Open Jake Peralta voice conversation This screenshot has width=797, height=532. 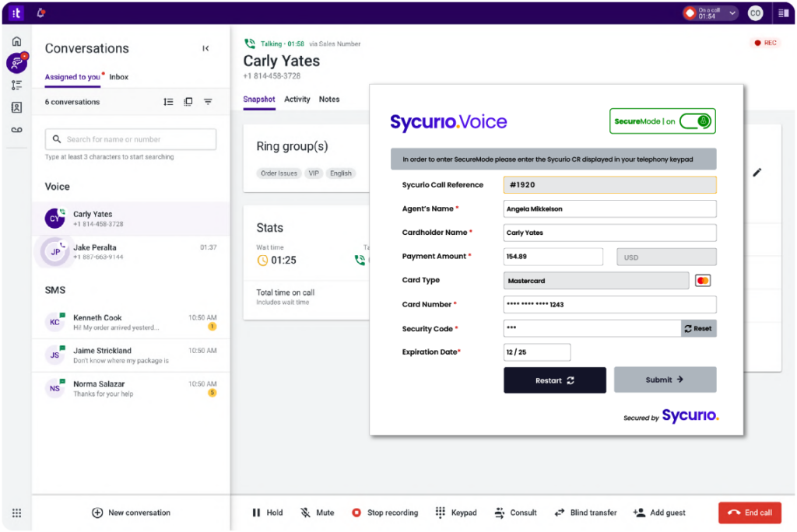[131, 251]
